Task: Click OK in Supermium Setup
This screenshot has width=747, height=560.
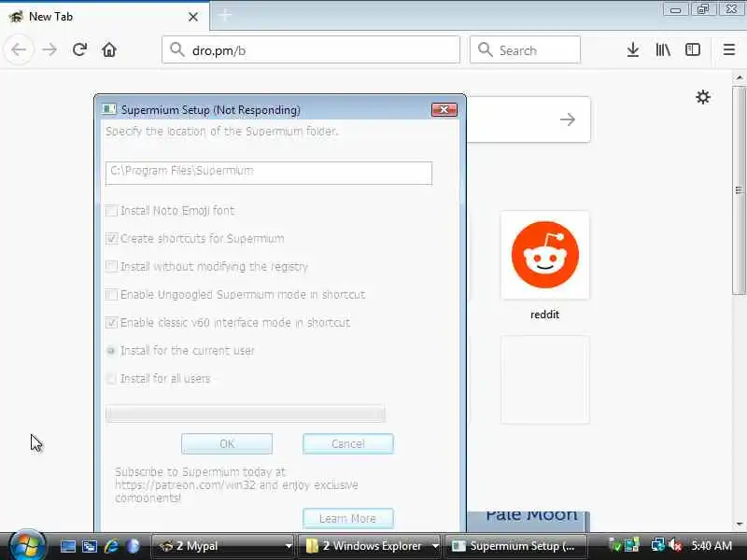Action: [227, 444]
